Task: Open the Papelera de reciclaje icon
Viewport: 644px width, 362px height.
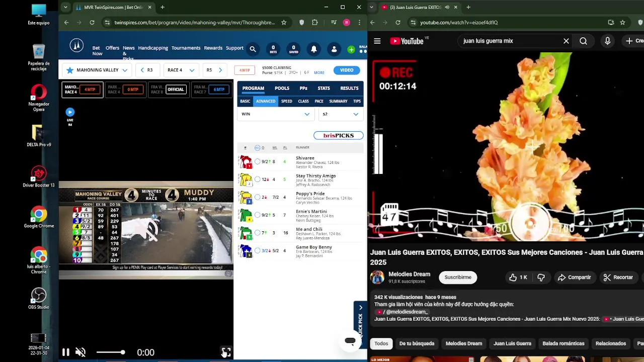Action: click(39, 57)
